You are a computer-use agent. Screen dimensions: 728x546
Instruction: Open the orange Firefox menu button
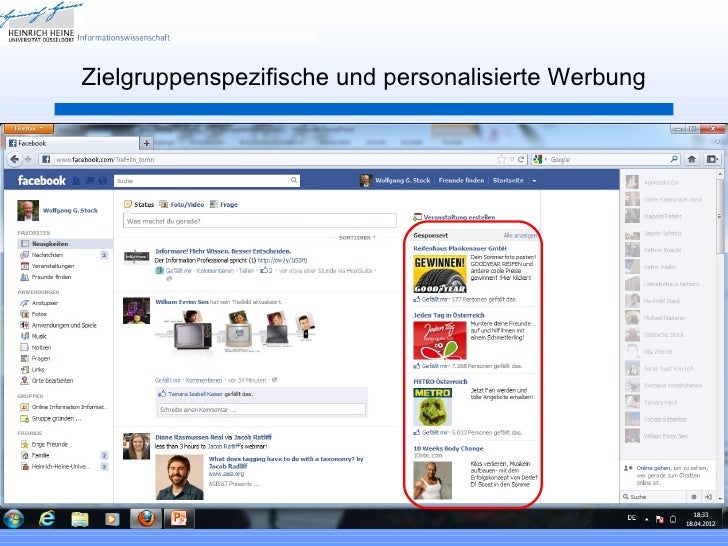pos(28,129)
